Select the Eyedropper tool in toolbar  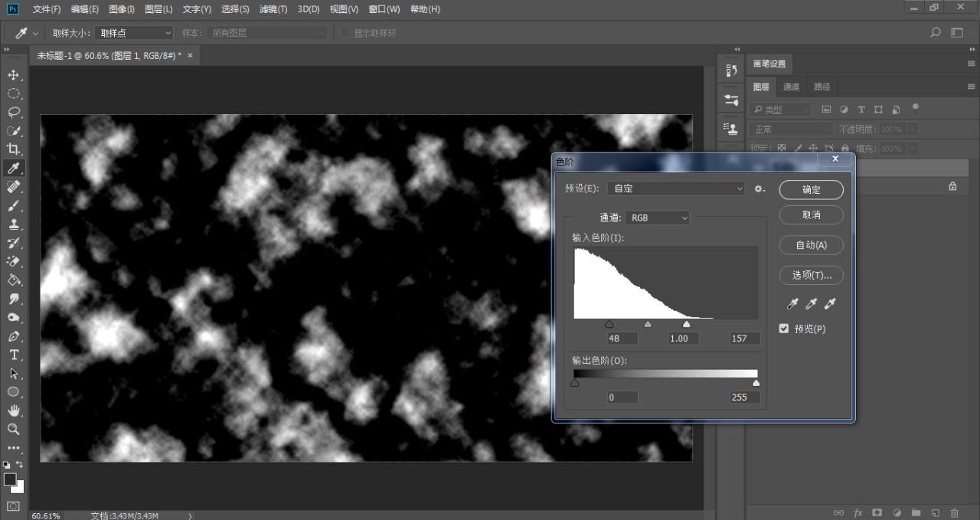tap(14, 168)
